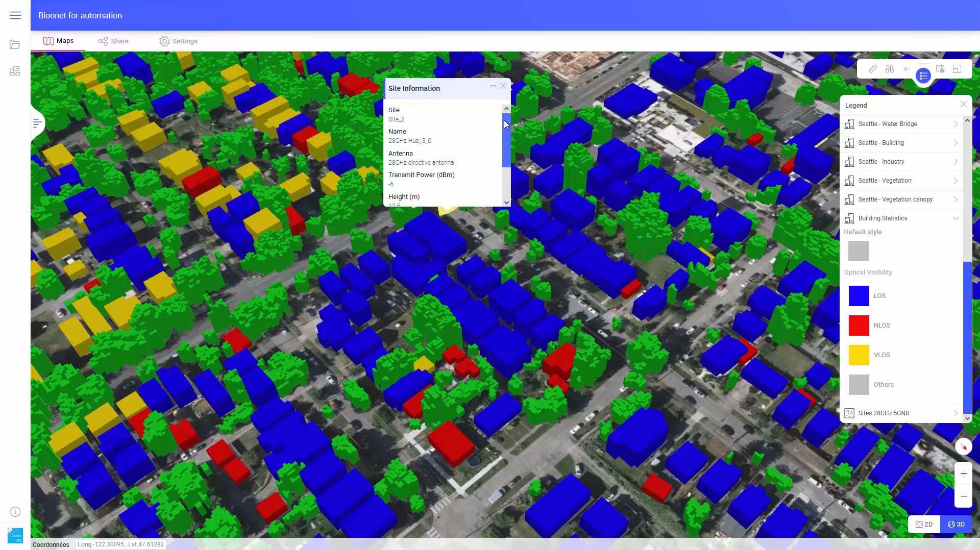Click the Legend panel scrollbar up arrow
Screen dimensions: 980x550
tap(967, 121)
